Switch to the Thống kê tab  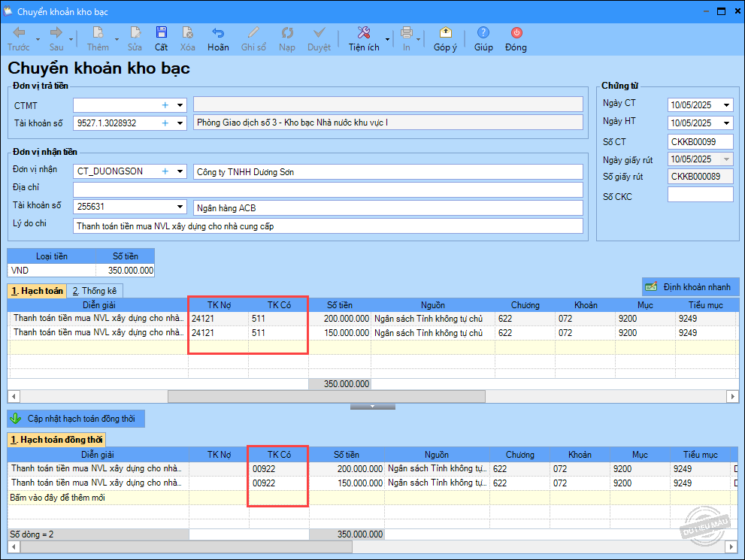coord(94,291)
